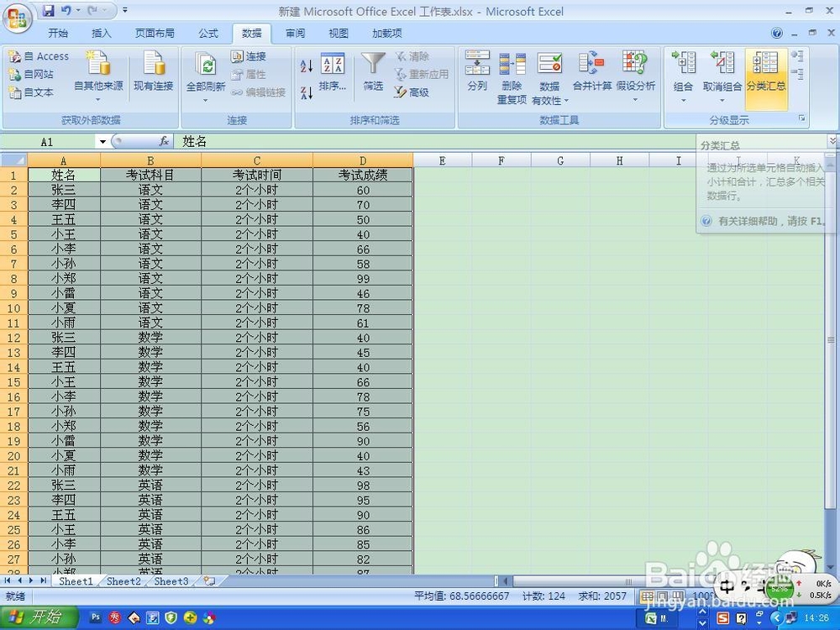Click the horizontal scrollbar
This screenshot has width=840, height=630.
pos(629,581)
